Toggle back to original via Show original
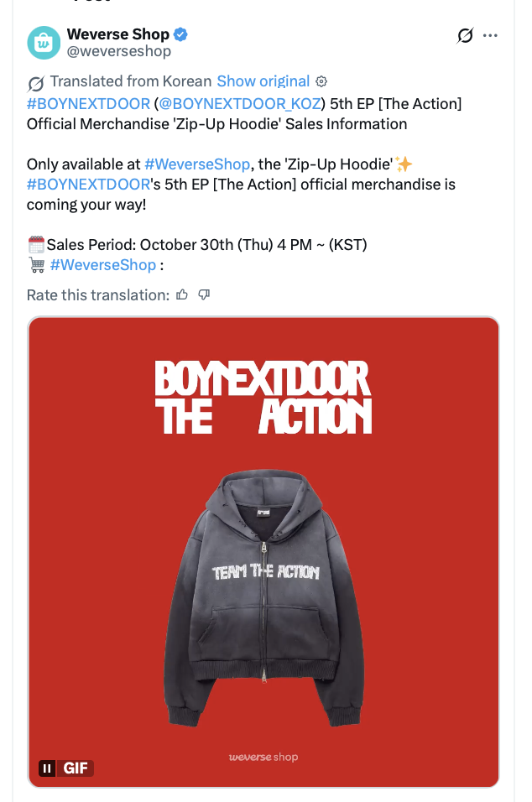Screen dimensions: 532x802 263,81
